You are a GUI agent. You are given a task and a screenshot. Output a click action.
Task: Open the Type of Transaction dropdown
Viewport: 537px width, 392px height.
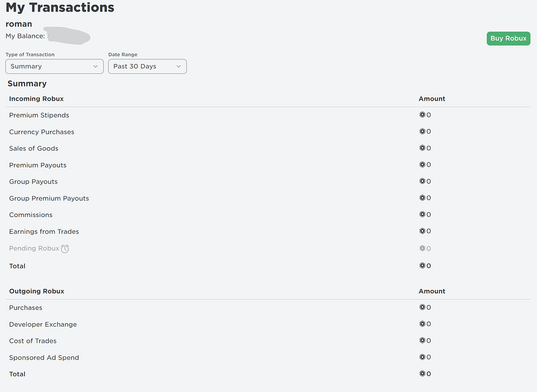[x=54, y=66]
